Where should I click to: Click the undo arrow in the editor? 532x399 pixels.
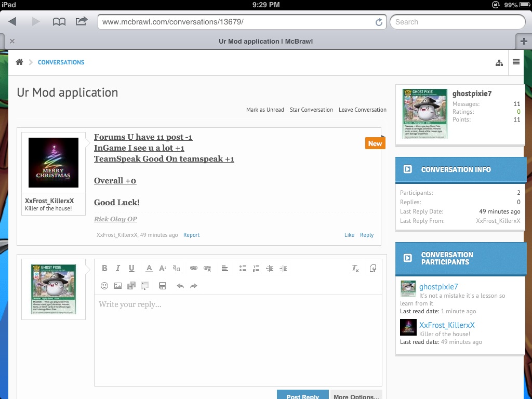180,286
